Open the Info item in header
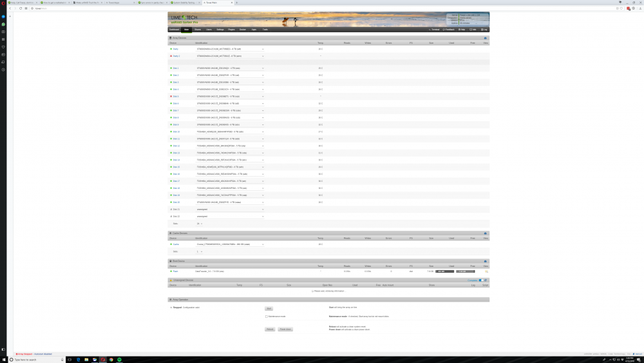644x363 pixels. (x=473, y=30)
